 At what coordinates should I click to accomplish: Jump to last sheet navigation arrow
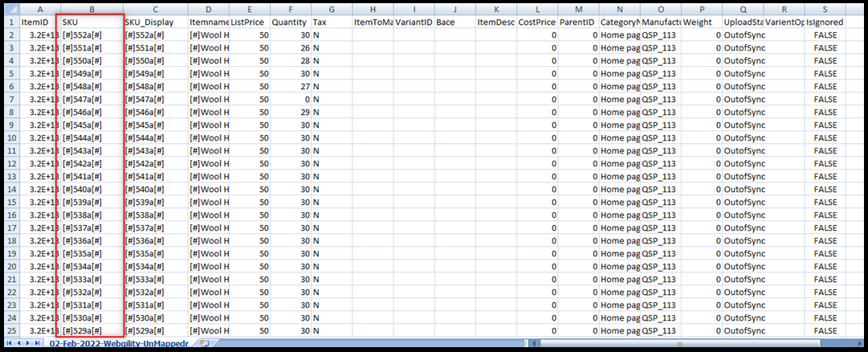39,343
